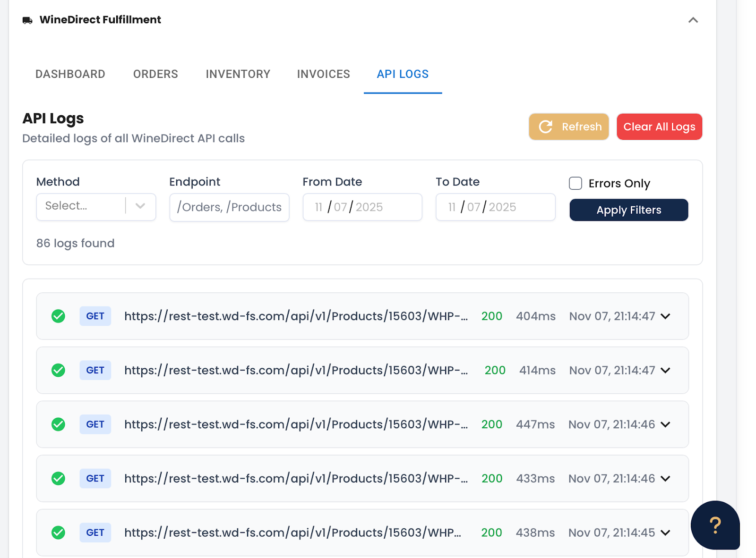Select the API Logs tab
The height and width of the screenshot is (558, 756).
tap(403, 74)
